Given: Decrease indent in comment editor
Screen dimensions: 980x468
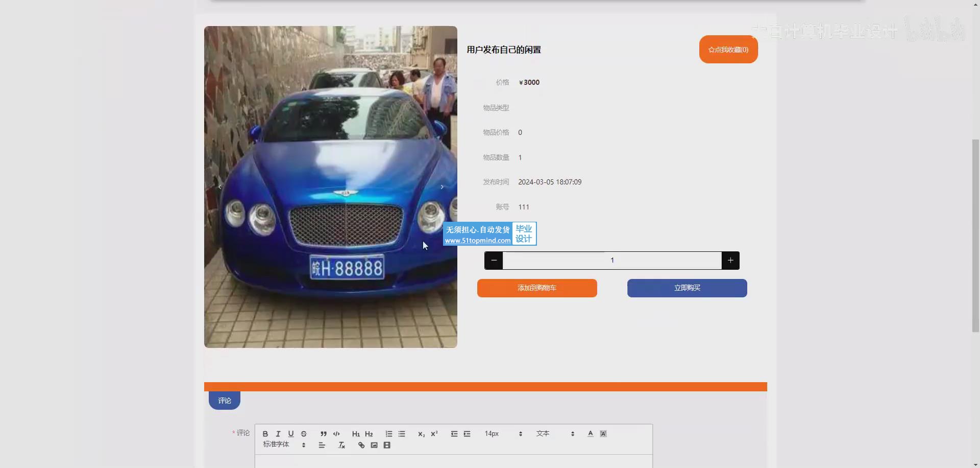Looking at the screenshot, I should coord(454,434).
